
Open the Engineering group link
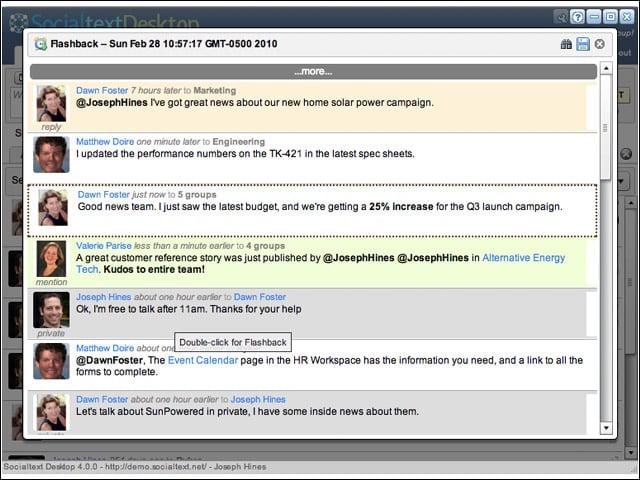238,142
